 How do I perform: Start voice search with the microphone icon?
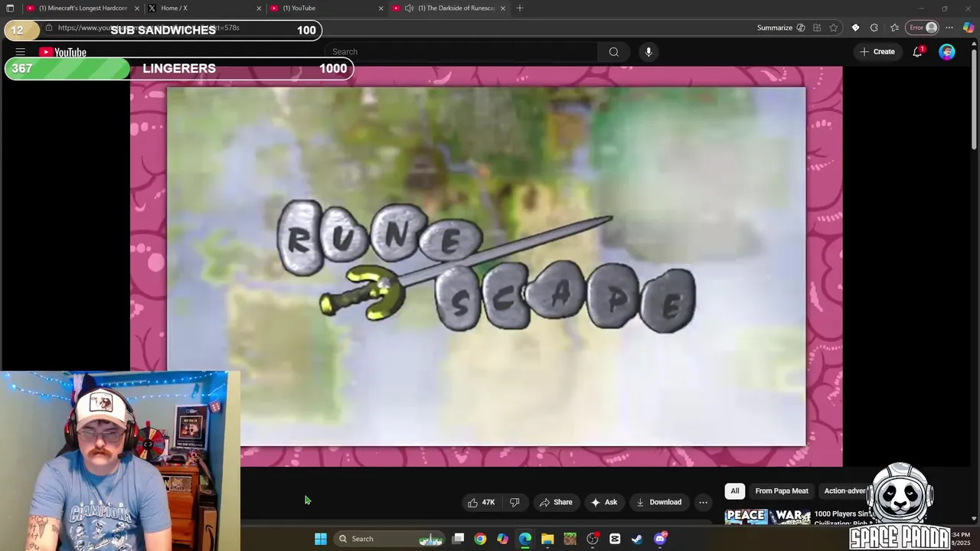tap(648, 52)
